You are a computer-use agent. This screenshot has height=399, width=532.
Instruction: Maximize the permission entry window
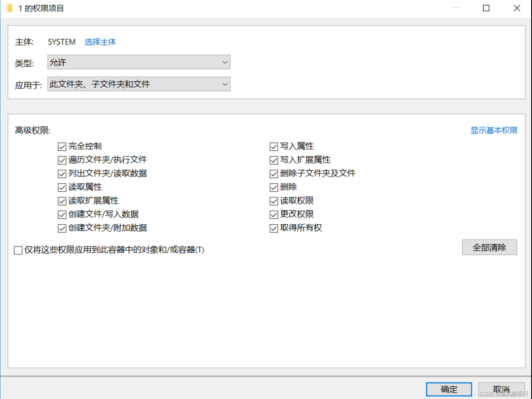pos(486,8)
